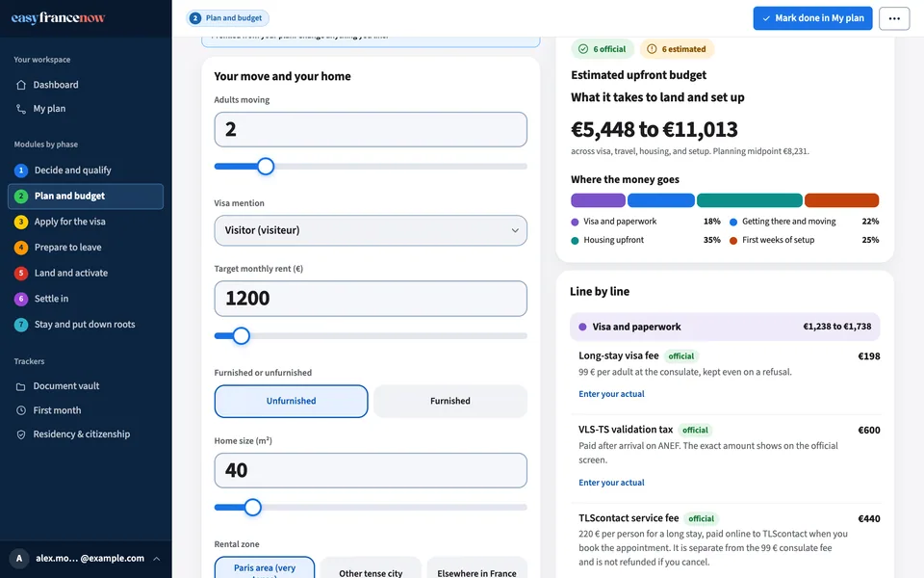Click the phase 1 number badge

point(21,171)
